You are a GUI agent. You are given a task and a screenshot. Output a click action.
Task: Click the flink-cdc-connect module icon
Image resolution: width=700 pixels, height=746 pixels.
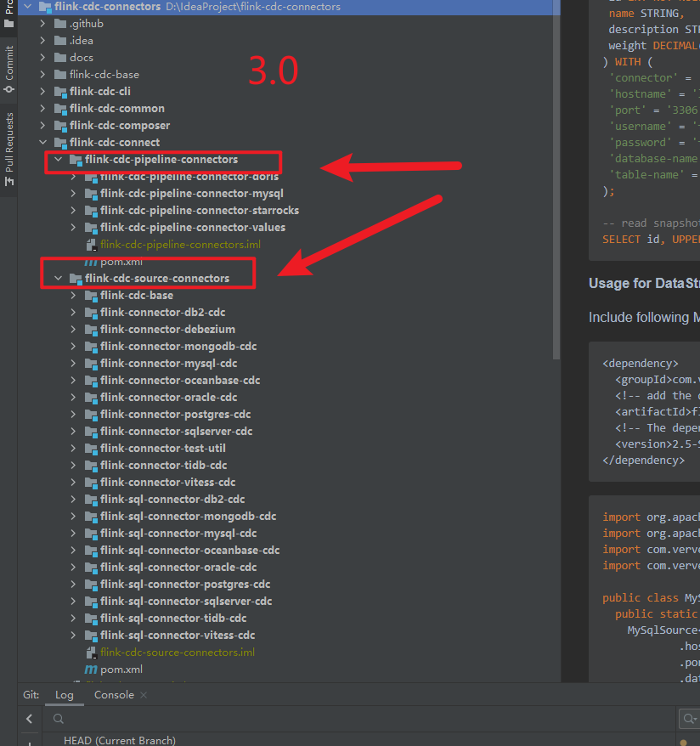pos(60,143)
